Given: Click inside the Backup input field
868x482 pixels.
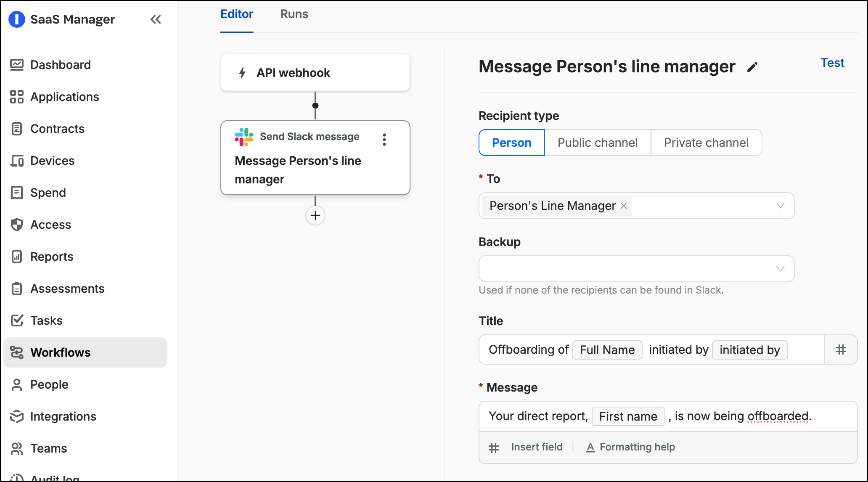Looking at the screenshot, I should [x=636, y=269].
